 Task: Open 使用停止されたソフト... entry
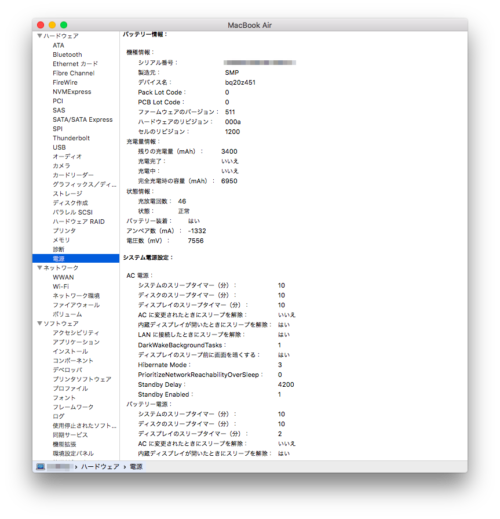(84, 426)
